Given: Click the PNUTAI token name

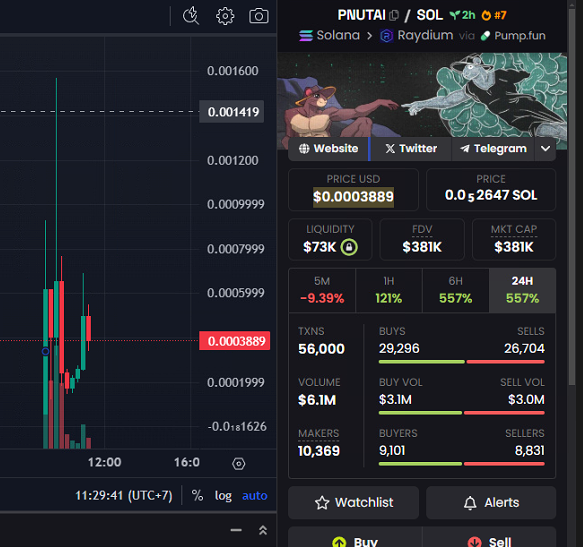Looking at the screenshot, I should pyautogui.click(x=361, y=15).
